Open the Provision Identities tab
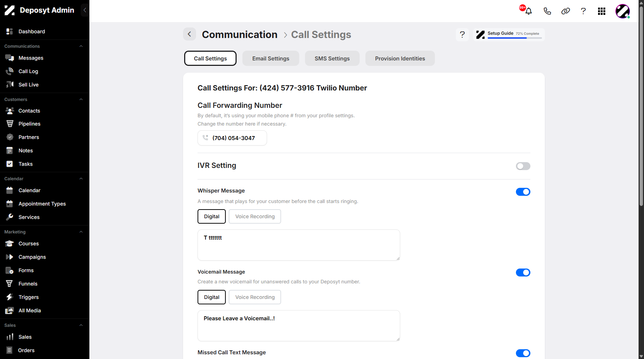Viewport: 644px width, 359px height. pos(400,58)
